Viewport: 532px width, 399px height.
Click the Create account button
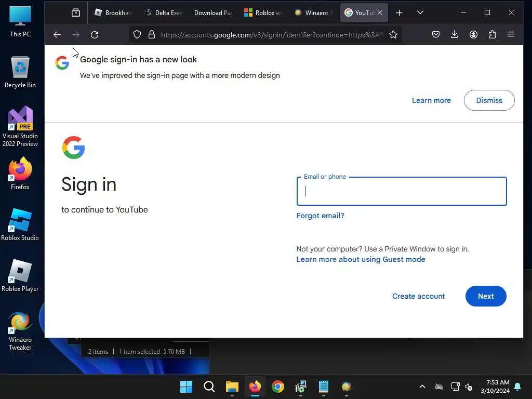click(418, 296)
